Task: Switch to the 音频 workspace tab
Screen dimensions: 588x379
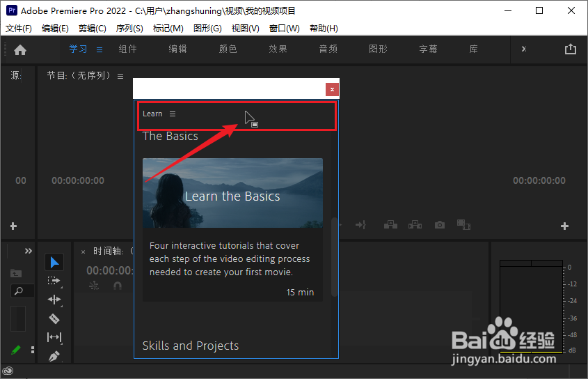Action: point(328,49)
